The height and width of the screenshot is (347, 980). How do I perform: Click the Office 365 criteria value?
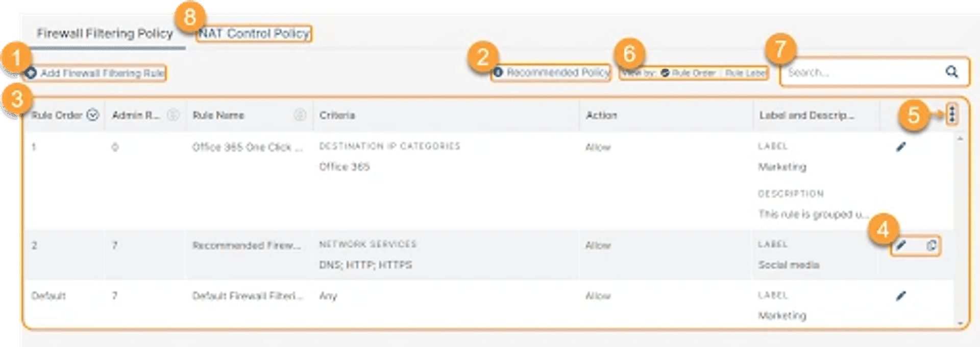click(345, 167)
